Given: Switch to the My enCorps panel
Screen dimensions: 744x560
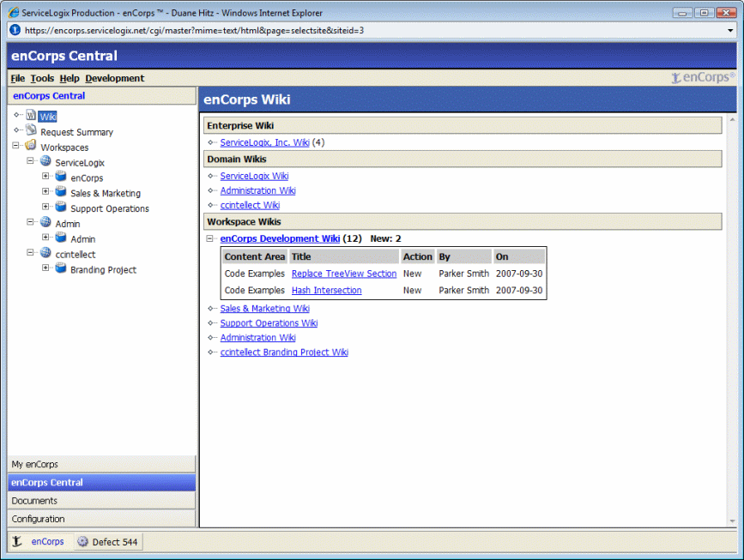Looking at the screenshot, I should click(x=101, y=464).
